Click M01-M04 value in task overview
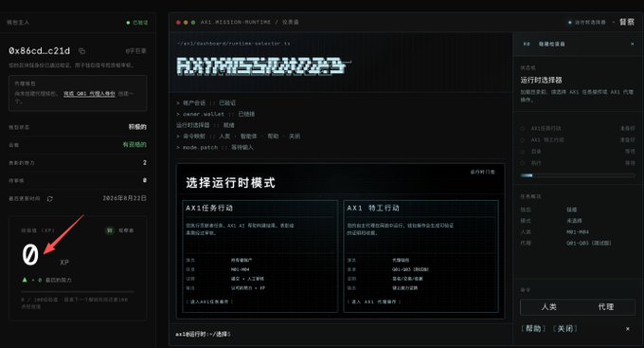This screenshot has height=348, width=644. click(x=578, y=232)
